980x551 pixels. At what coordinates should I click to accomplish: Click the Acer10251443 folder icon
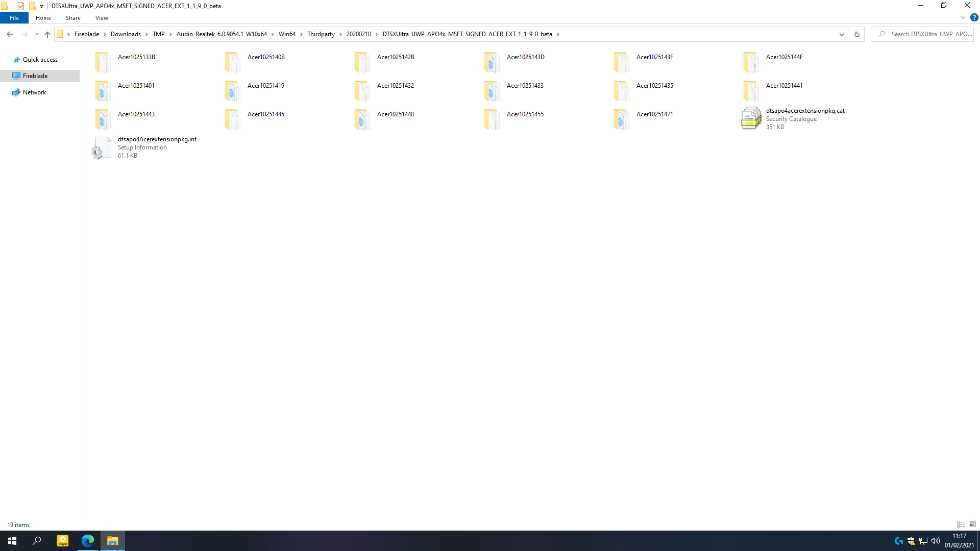coord(103,119)
